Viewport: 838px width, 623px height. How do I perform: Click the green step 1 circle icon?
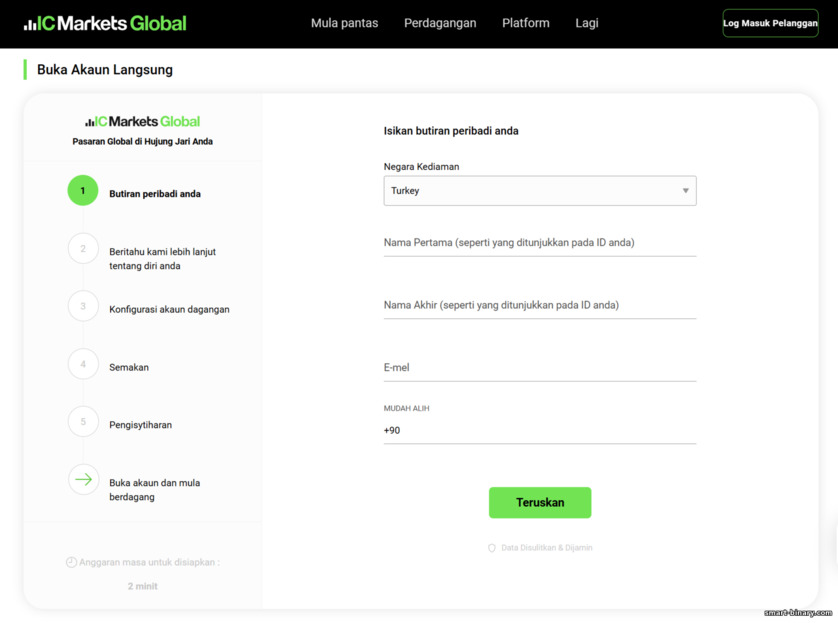(x=83, y=190)
